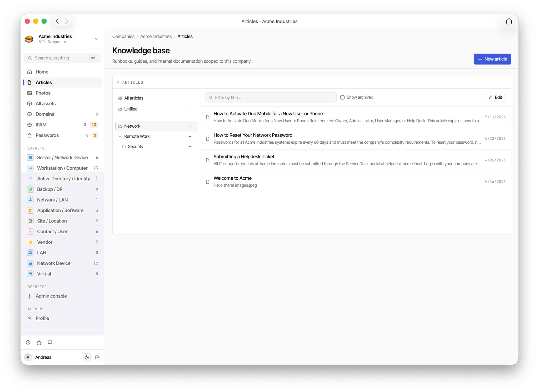Add an article to Unfiled with plus
Image resolution: width=539 pixels, height=392 pixels.
click(x=190, y=109)
